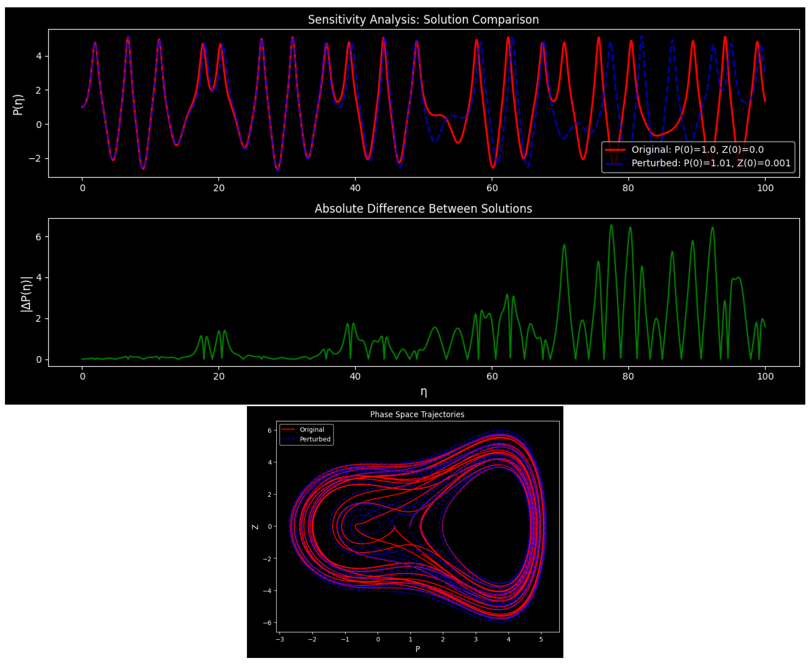Click the red Original legend line in top plot
Image resolution: width=812 pixels, height=664 pixels.
615,150
